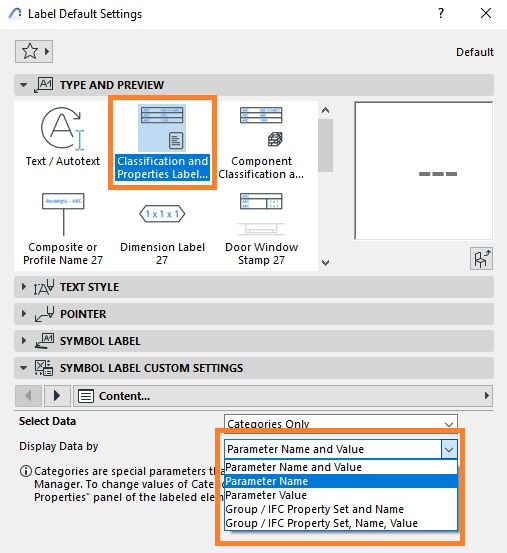Open the Select Data Categories Only dropdown
This screenshot has width=507, height=553.
pyautogui.click(x=341, y=423)
